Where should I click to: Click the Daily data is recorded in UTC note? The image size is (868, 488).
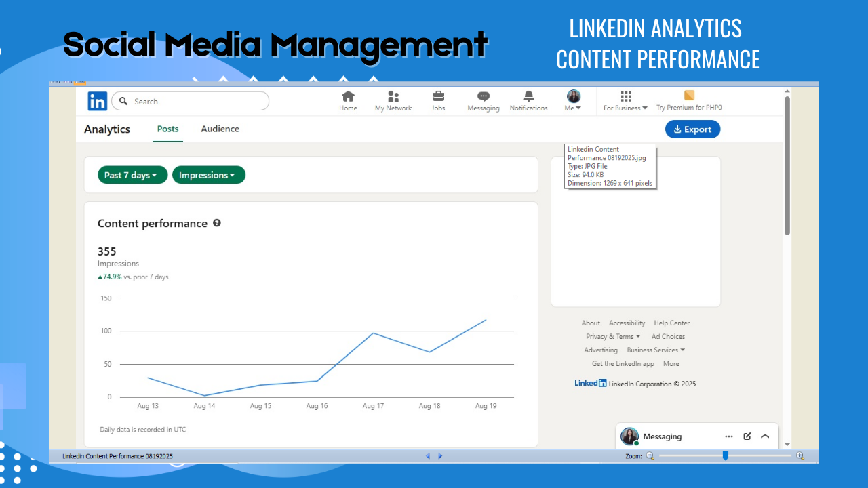(143, 430)
